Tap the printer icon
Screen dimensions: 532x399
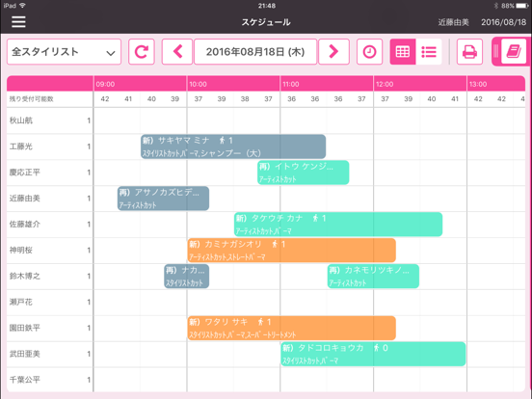tap(469, 52)
